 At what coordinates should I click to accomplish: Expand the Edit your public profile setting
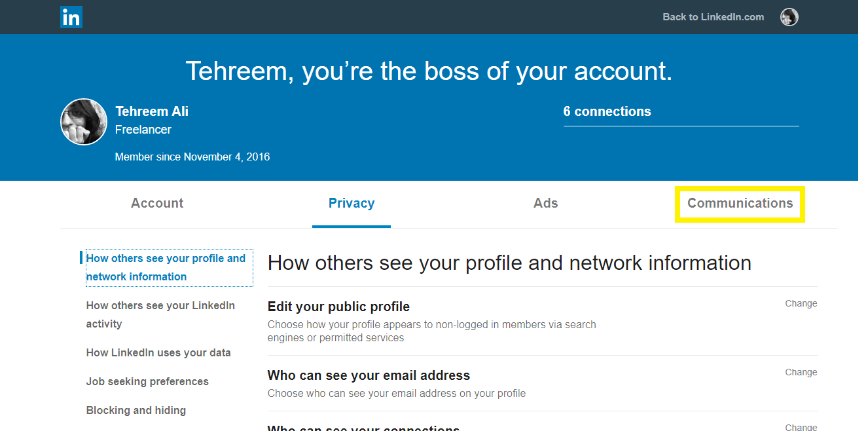[x=543, y=321]
